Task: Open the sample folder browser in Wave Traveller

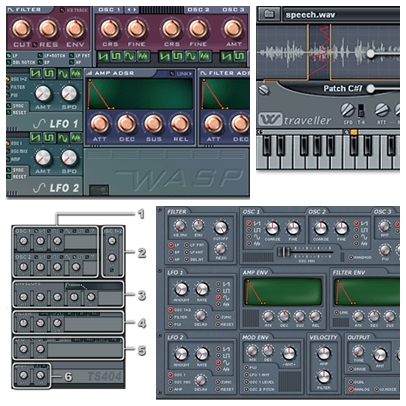Action: [269, 14]
